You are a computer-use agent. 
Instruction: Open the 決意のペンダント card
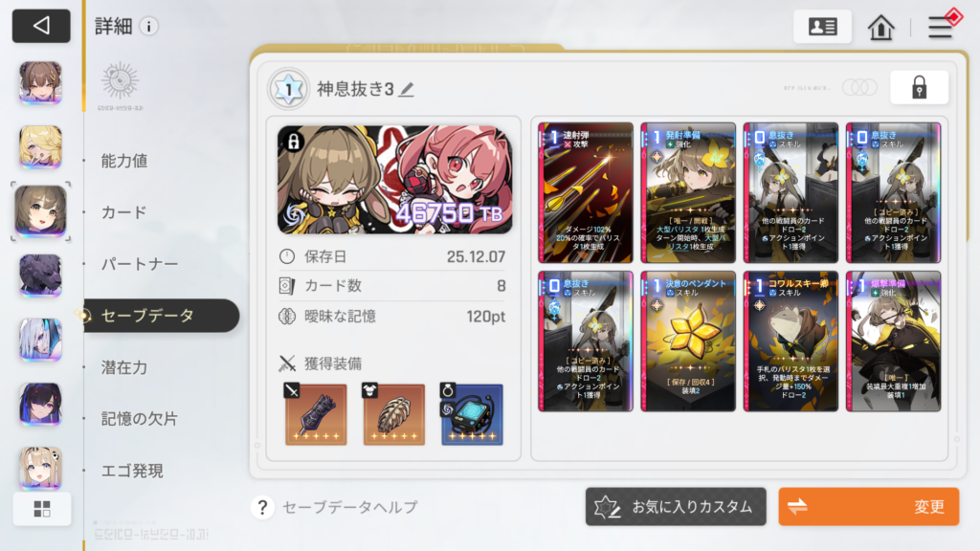(x=687, y=342)
